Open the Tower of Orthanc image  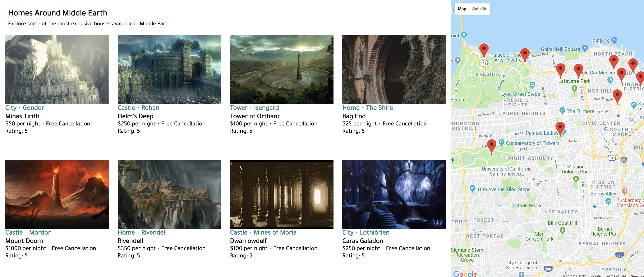click(x=282, y=70)
